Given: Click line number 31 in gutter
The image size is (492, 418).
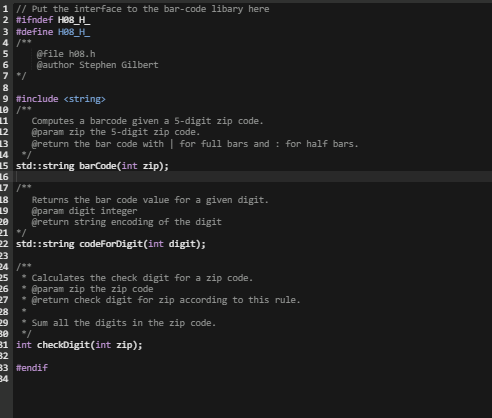Looking at the screenshot, I should pyautogui.click(x=4, y=345).
